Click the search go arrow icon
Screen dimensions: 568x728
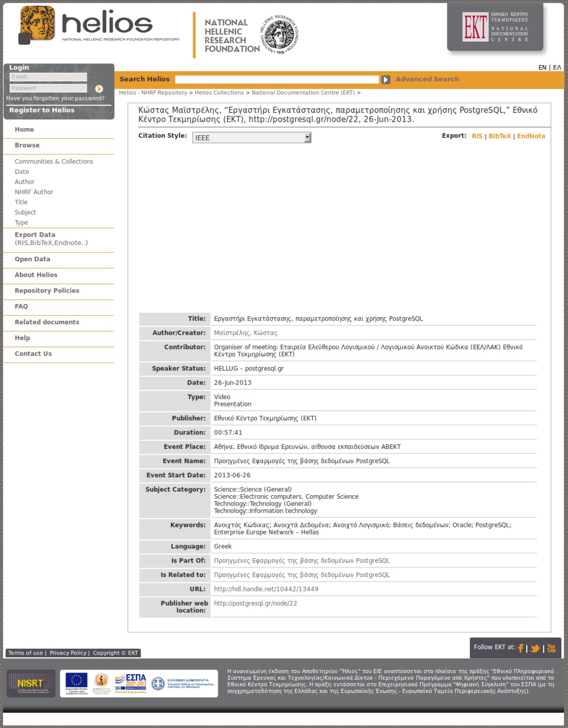pyautogui.click(x=386, y=80)
